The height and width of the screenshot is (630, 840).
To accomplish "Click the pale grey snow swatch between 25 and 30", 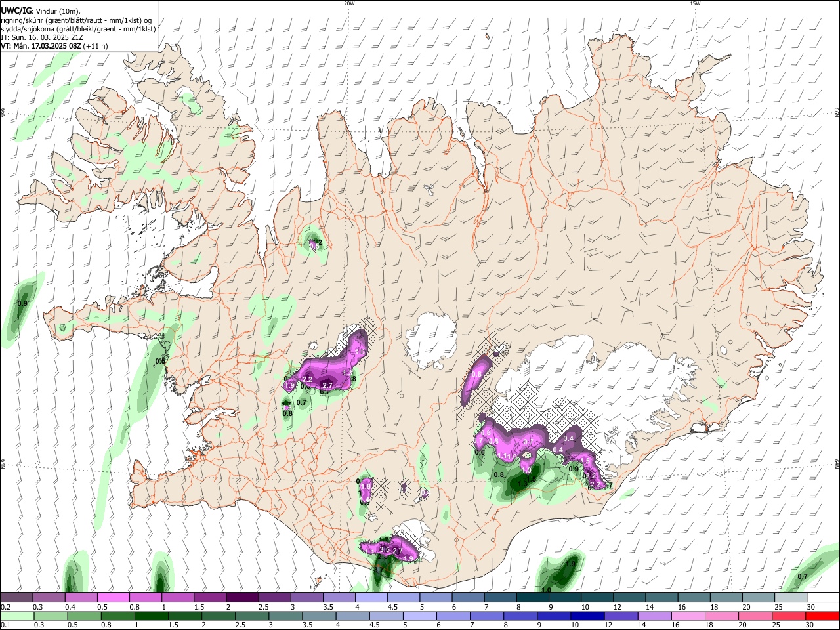I will click(791, 598).
